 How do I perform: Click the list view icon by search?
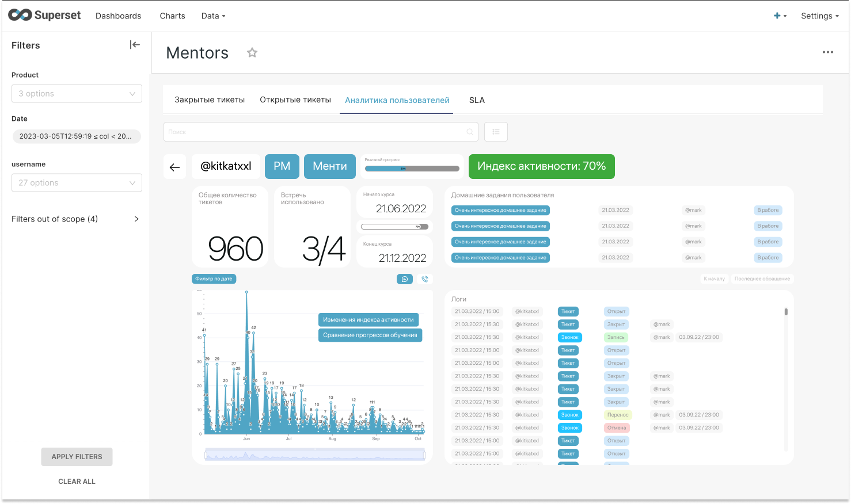click(496, 132)
